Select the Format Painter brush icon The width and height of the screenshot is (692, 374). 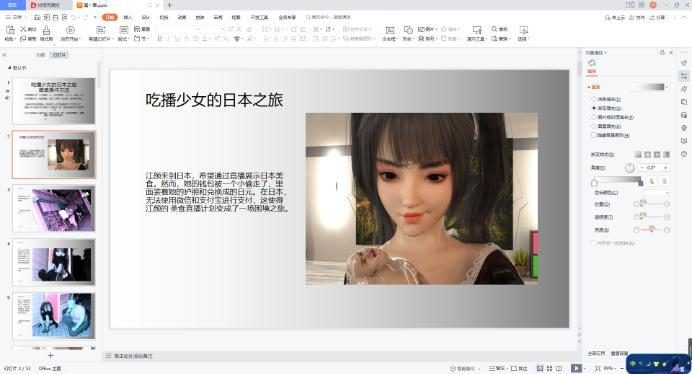pyautogui.click(x=46, y=30)
